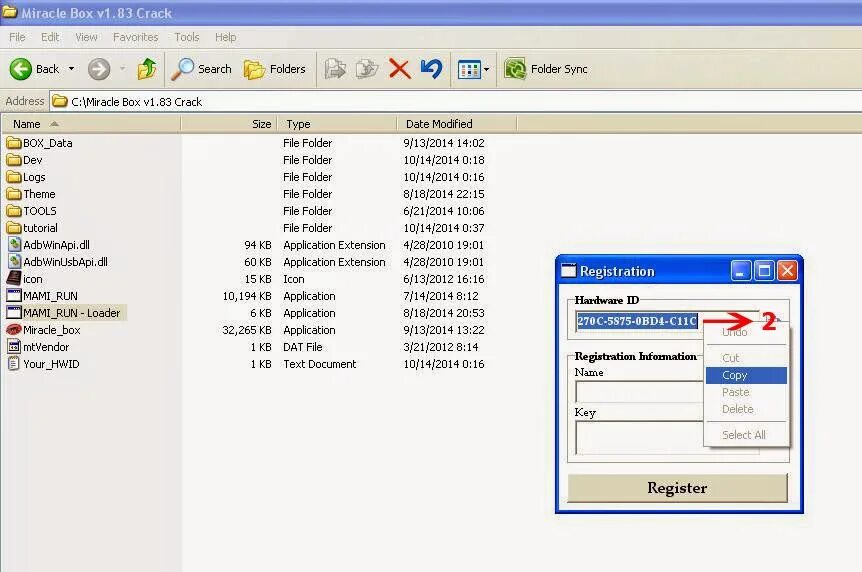Image resolution: width=862 pixels, height=572 pixels.
Task: Click the "10,194 KB" size cell
Action: click(247, 296)
